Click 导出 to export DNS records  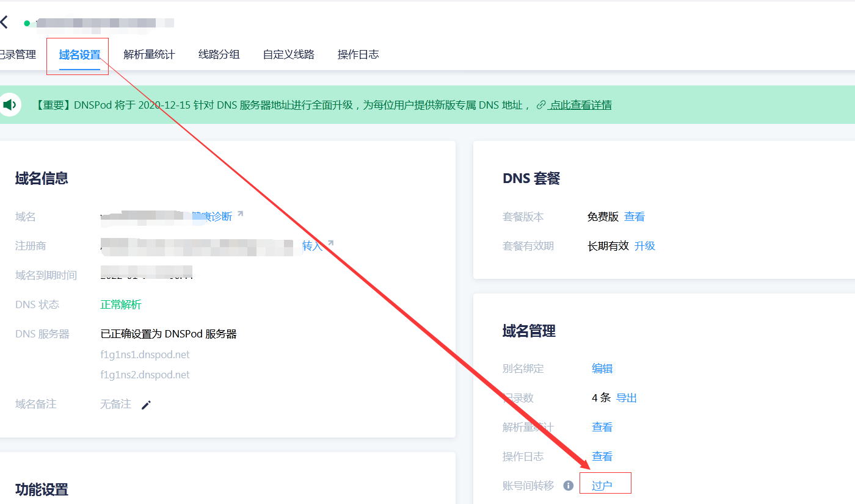coord(627,397)
